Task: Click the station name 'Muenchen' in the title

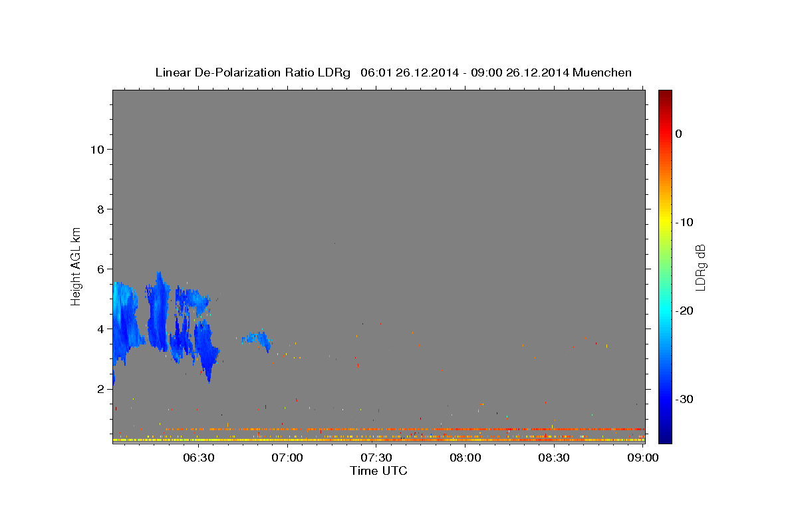Action: coord(602,72)
